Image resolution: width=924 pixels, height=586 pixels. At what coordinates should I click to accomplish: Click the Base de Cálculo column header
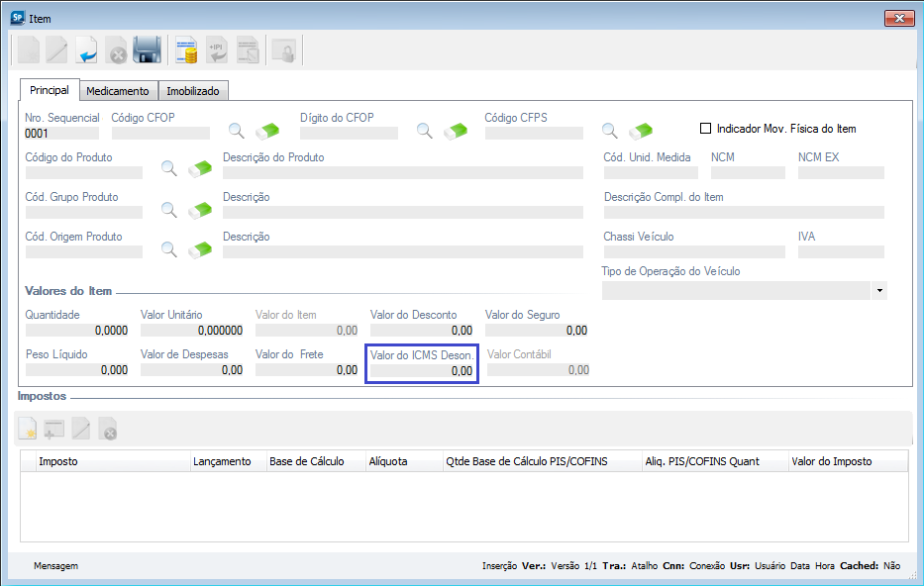click(x=307, y=461)
